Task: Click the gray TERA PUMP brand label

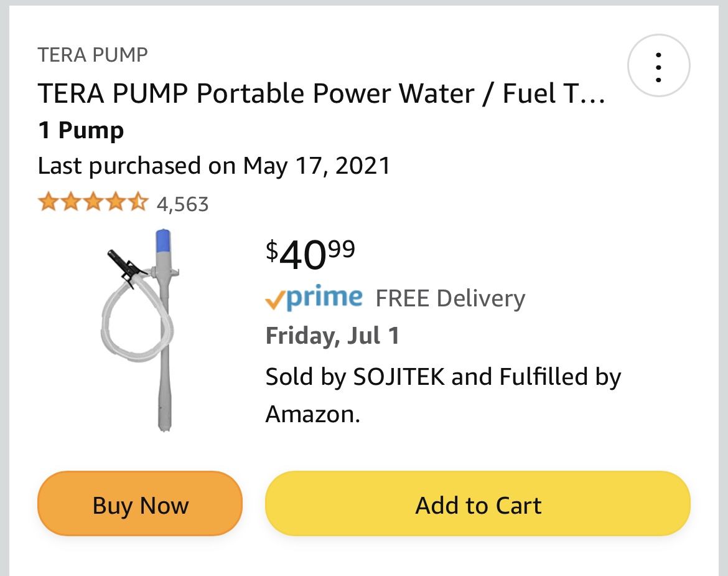Action: [93, 55]
